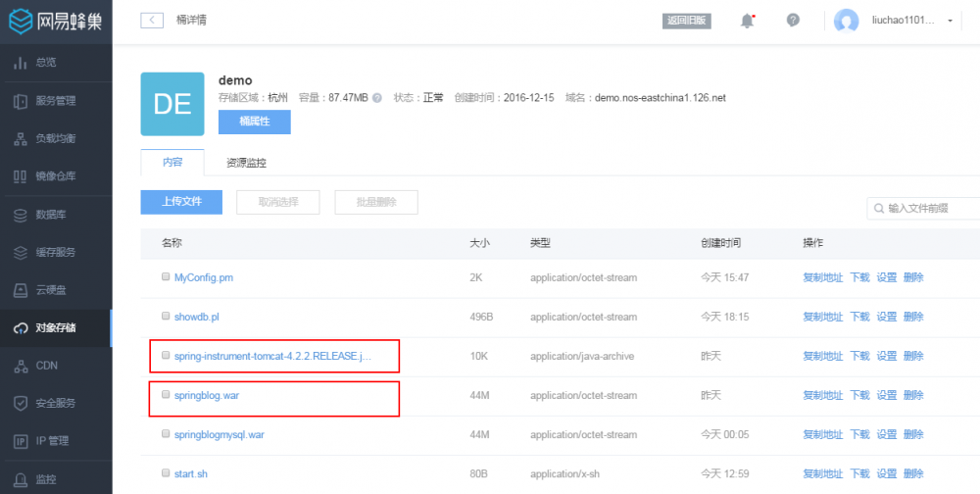Click the 创建时间 column header
The height and width of the screenshot is (494, 980).
720,243
